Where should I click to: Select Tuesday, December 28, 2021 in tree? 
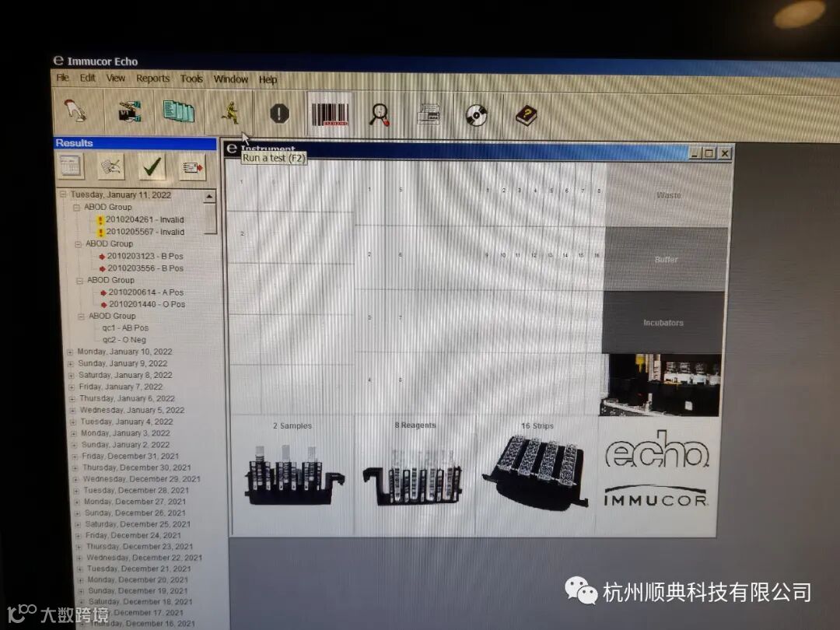pos(136,490)
